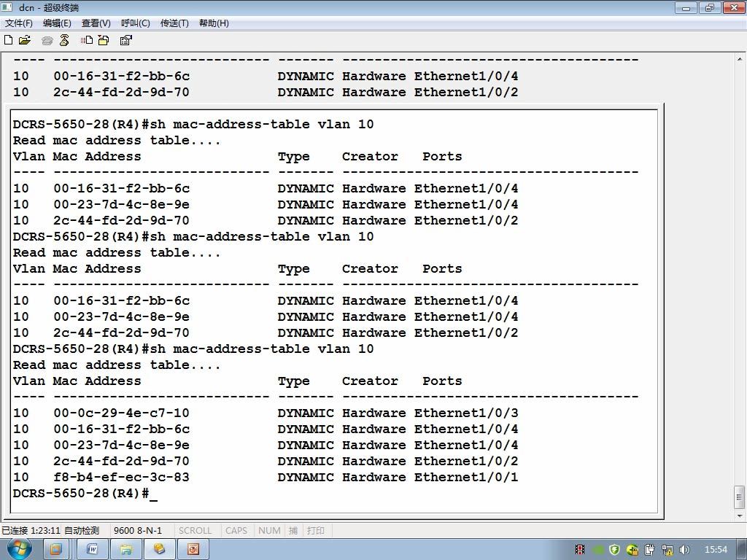Click the HyperTerminal title bar app icon
The image size is (747, 560).
point(7,7)
